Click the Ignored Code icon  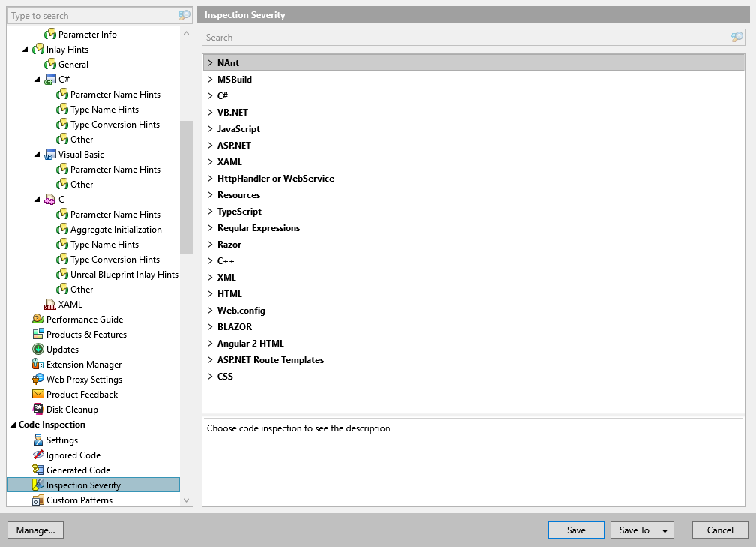(37, 455)
